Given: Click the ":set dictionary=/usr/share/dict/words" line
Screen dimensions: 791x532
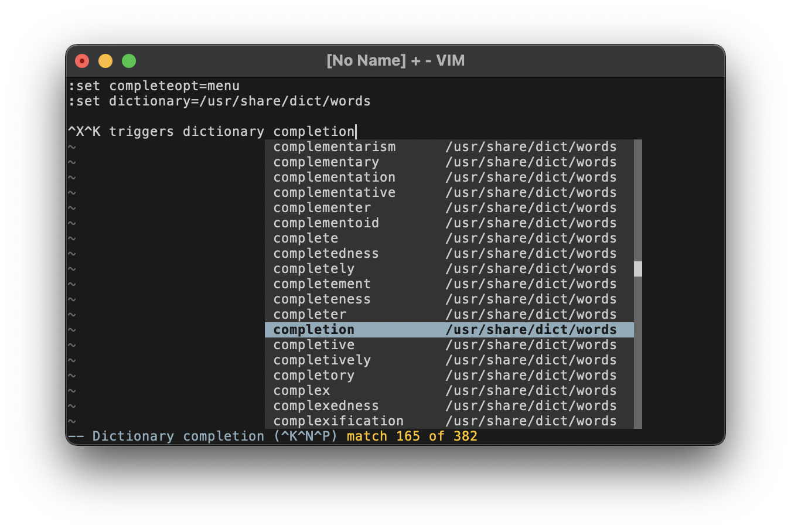Looking at the screenshot, I should [219, 101].
